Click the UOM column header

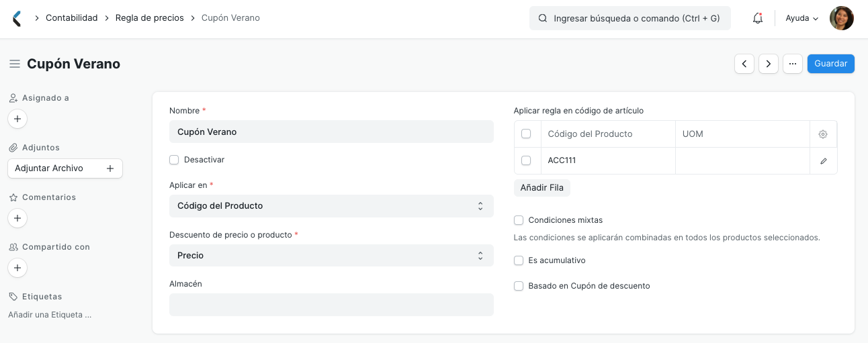pos(742,134)
